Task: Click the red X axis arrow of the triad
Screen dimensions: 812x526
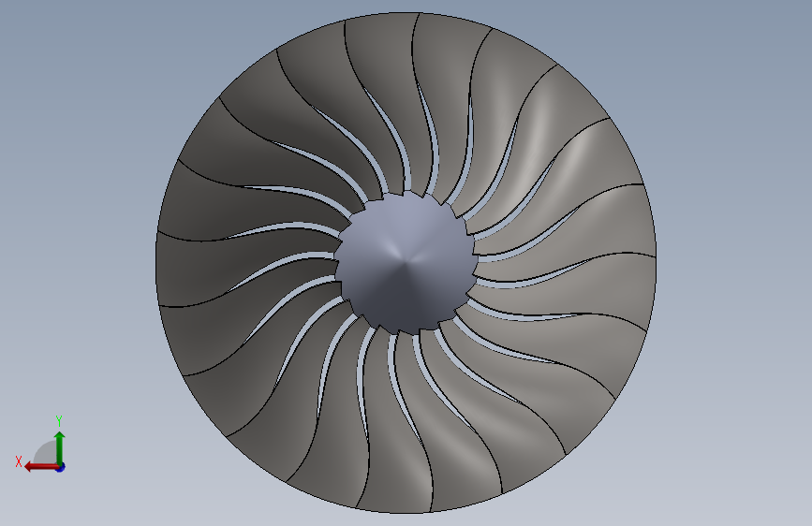Action: point(40,467)
